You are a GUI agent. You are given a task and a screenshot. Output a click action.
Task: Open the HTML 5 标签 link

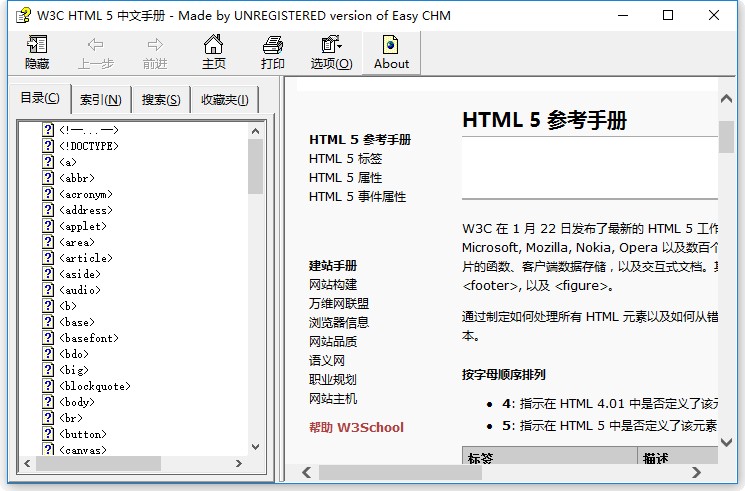[x=345, y=159]
